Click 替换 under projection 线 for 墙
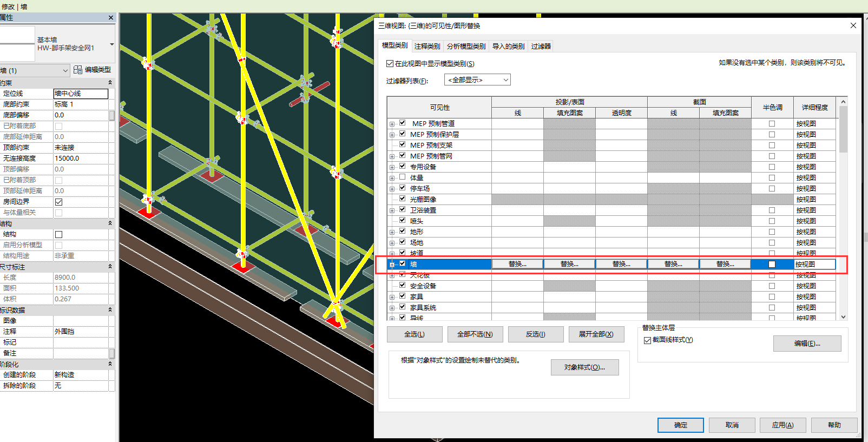This screenshot has width=868, height=442. click(x=517, y=264)
